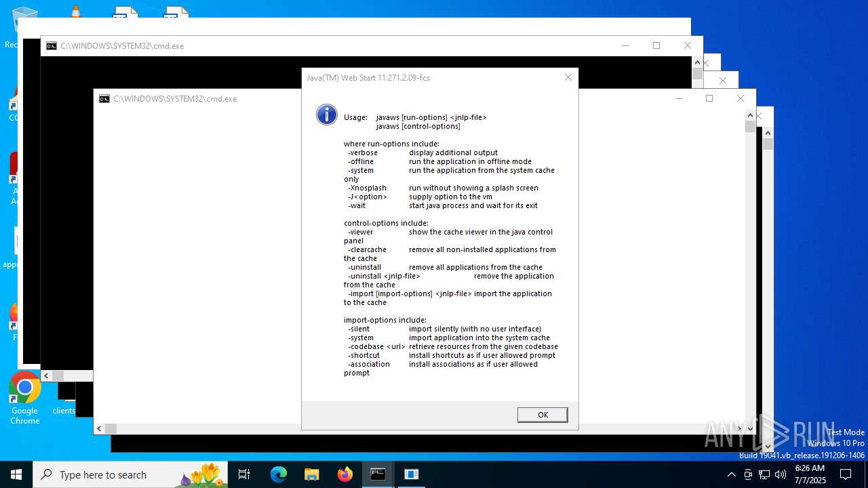868x488 pixels.
Task: Click the "-verbose" option text
Action: tap(363, 152)
